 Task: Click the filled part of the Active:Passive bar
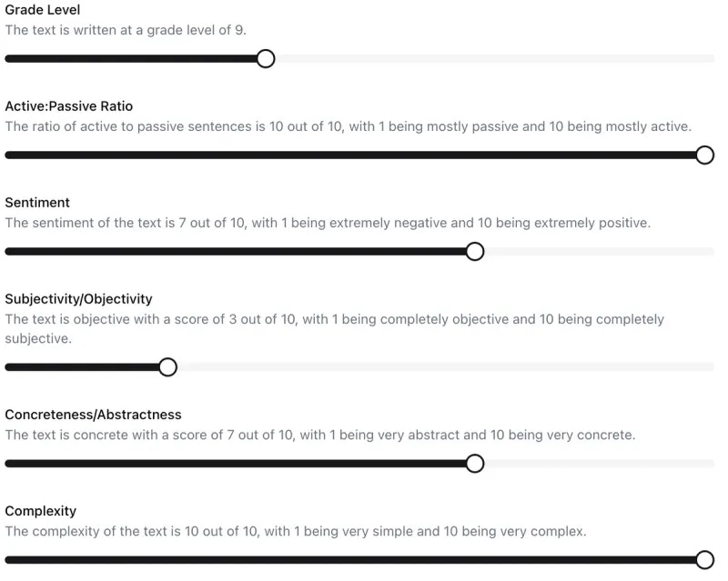[x=350, y=155]
